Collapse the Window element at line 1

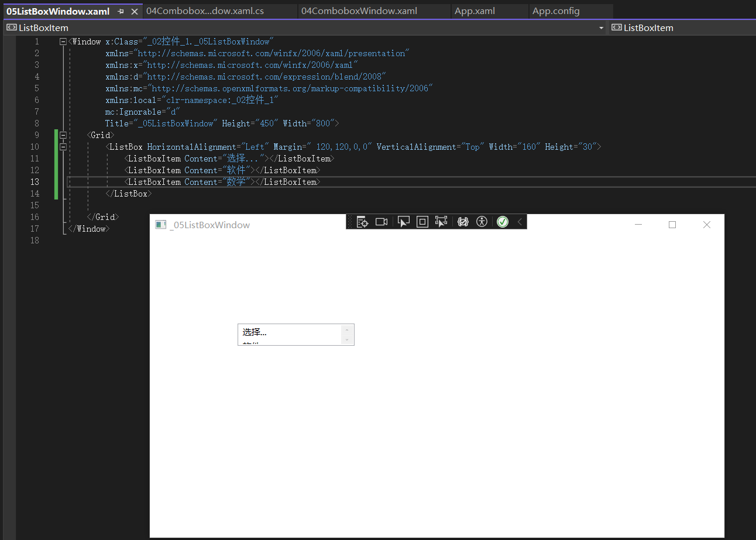click(63, 41)
